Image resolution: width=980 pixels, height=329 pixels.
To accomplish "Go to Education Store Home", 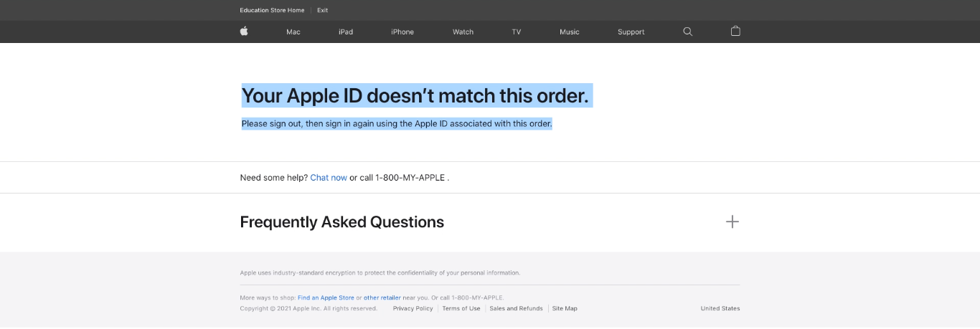I will [272, 10].
